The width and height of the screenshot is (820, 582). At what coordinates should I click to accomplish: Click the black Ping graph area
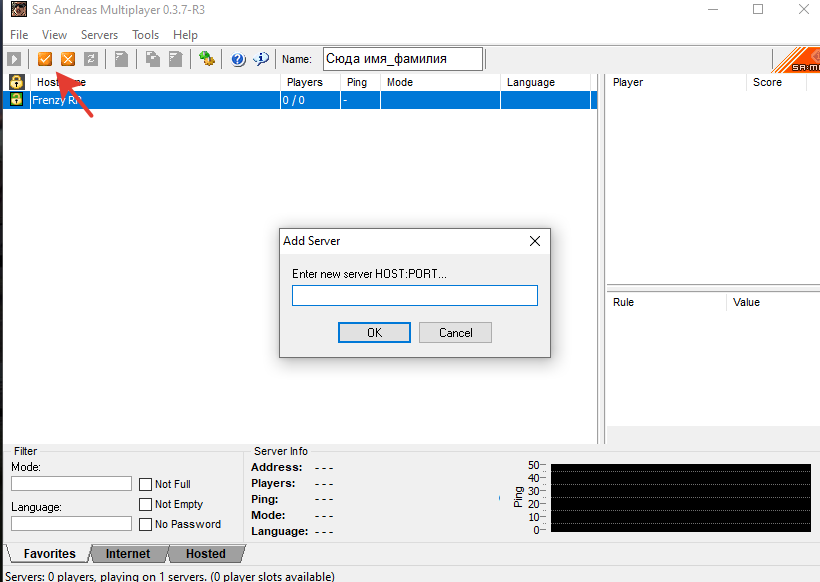pyautogui.click(x=680, y=498)
